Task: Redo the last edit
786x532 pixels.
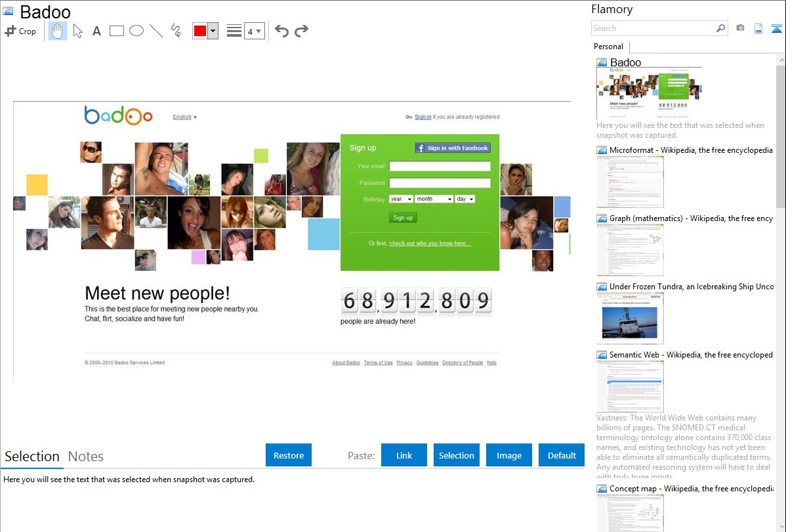Action: [x=301, y=31]
